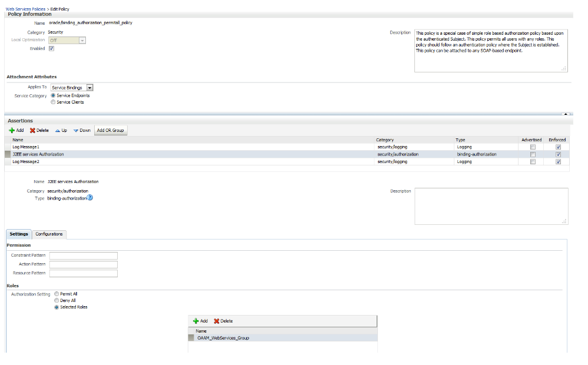This screenshot has width=588, height=365.
Task: Toggle Enforced for Log Message2
Action: (558, 162)
